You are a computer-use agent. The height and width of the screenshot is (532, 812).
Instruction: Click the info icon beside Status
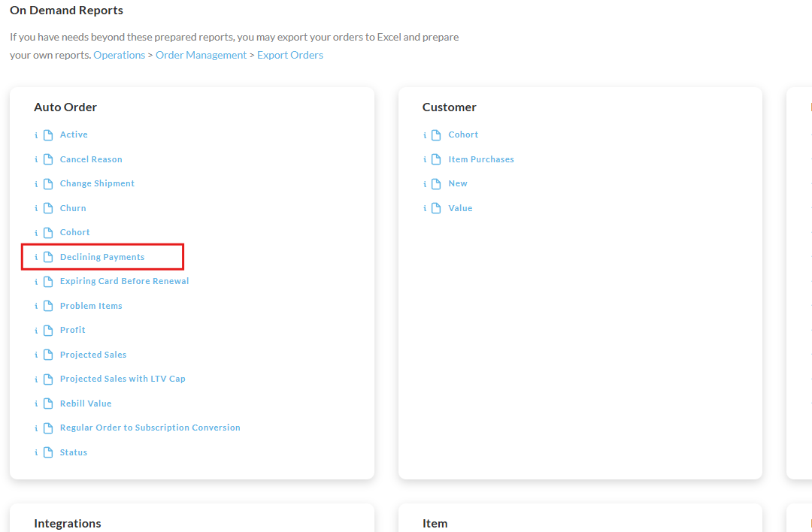tap(36, 453)
